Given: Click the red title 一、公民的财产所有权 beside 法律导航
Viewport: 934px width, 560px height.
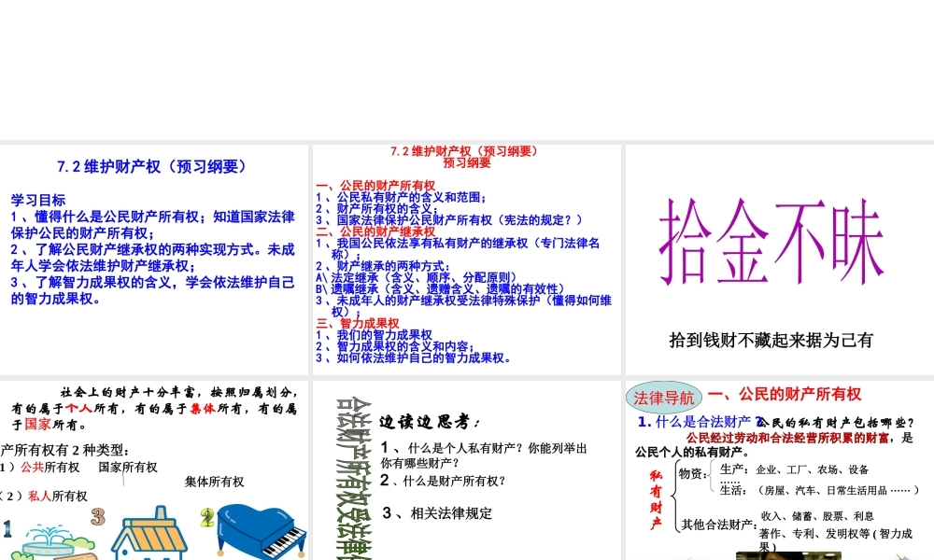Looking at the screenshot, I should tap(784, 394).
